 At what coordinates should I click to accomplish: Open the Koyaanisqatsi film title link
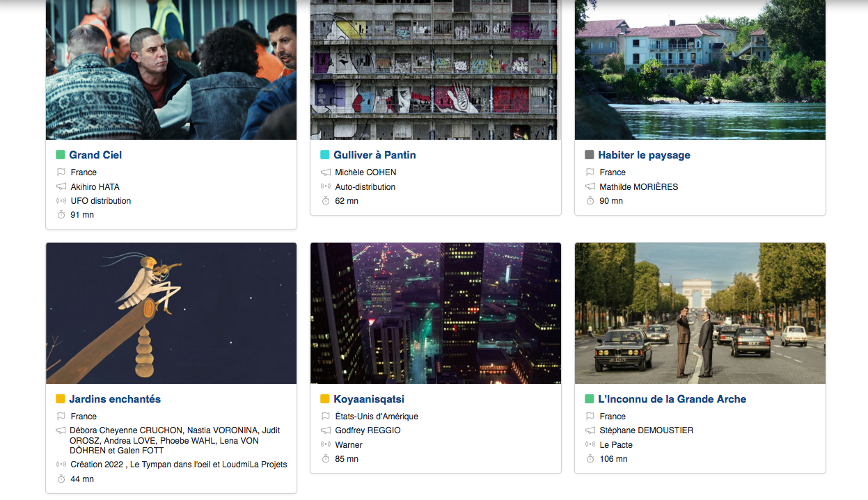(x=369, y=399)
